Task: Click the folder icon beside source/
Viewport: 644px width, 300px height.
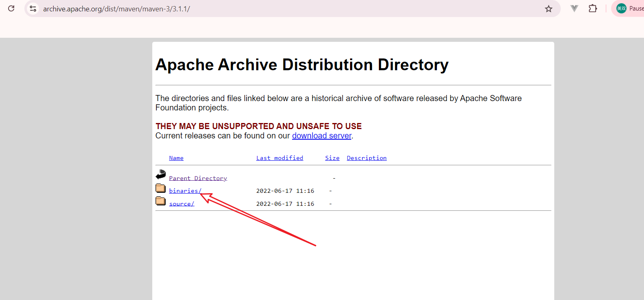Action: [161, 201]
